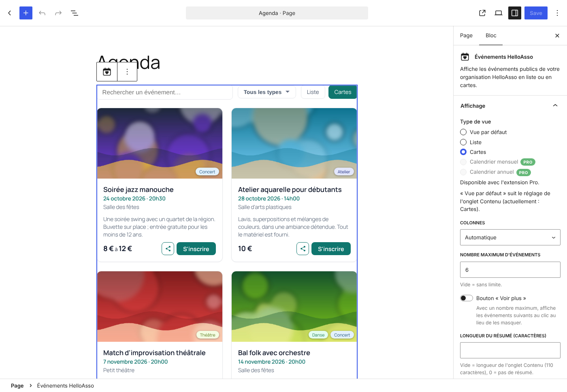Viewport: 567px width, 392px height.
Task: Click Événements HelloAsso in the breadcrumb
Action: (x=65, y=386)
